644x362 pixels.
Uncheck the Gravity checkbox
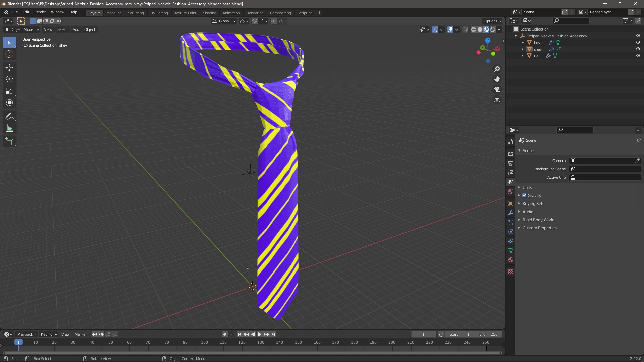524,195
